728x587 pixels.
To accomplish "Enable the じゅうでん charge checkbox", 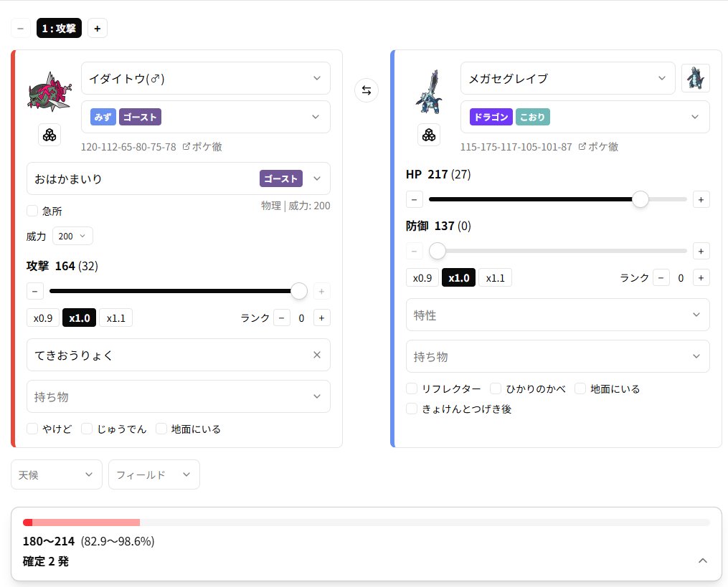I will click(x=87, y=429).
